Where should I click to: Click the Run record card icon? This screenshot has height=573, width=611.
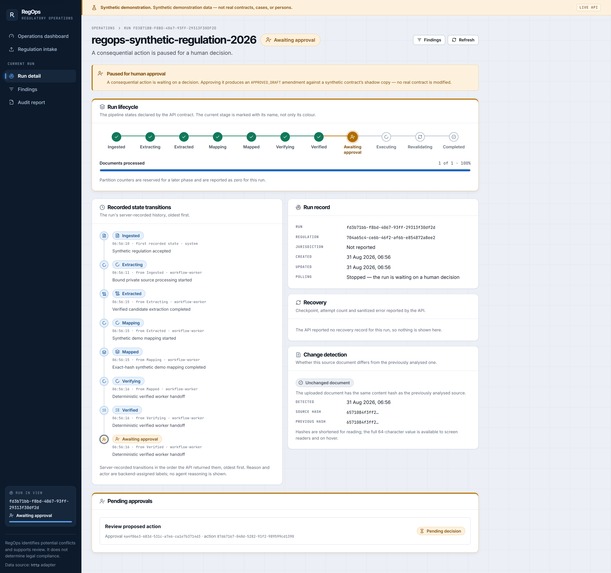(298, 207)
